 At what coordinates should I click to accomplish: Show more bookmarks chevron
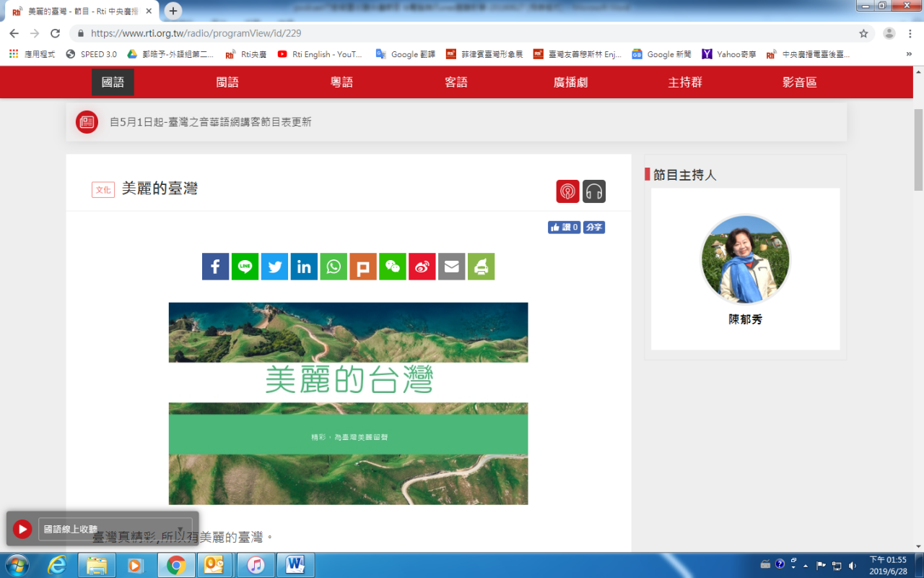pos(909,54)
